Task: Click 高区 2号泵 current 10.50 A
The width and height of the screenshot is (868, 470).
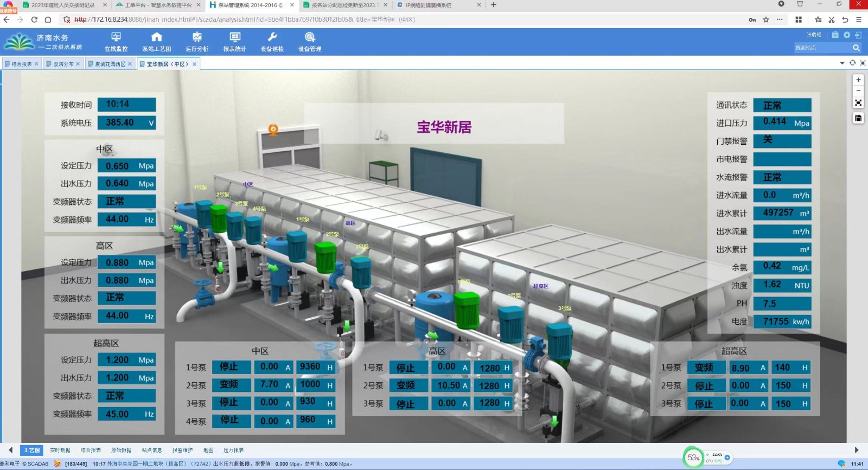Action: click(x=450, y=385)
